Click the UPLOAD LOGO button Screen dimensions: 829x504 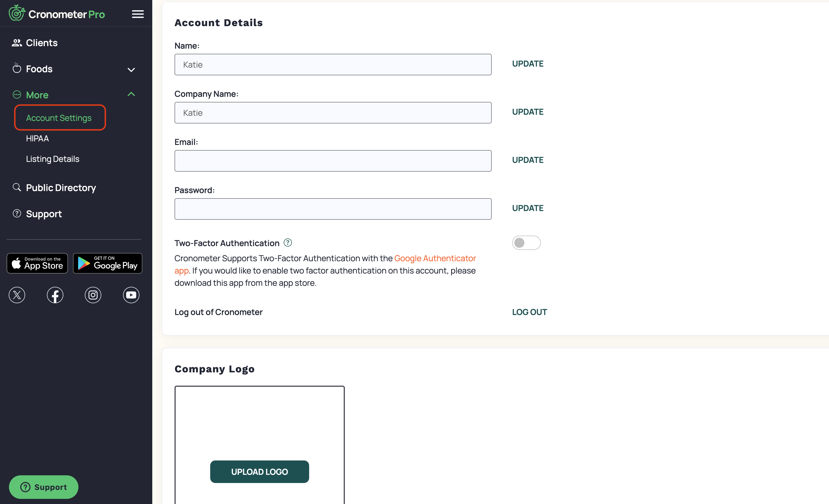259,471
